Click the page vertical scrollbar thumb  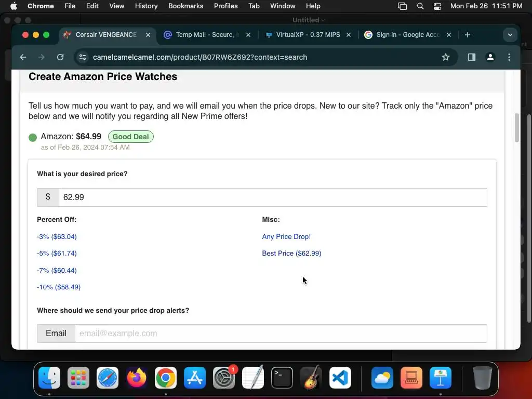coord(517,128)
